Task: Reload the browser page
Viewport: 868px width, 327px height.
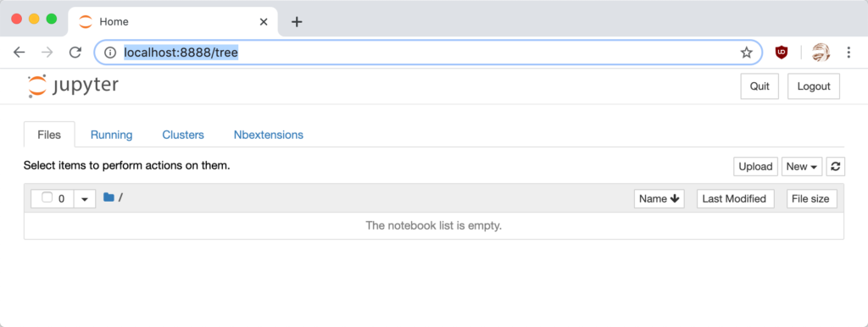Action: (75, 53)
